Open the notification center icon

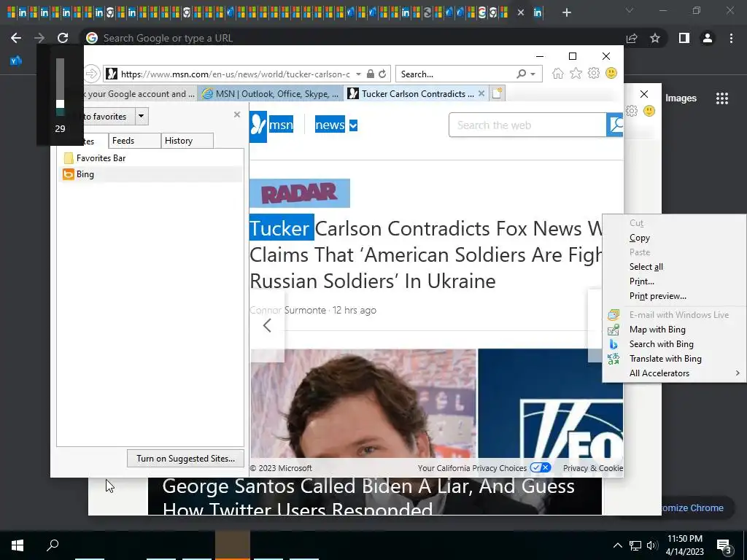724,546
